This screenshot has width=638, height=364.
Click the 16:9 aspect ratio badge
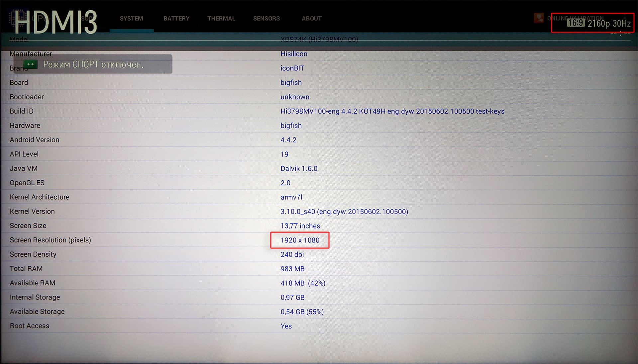[576, 23]
